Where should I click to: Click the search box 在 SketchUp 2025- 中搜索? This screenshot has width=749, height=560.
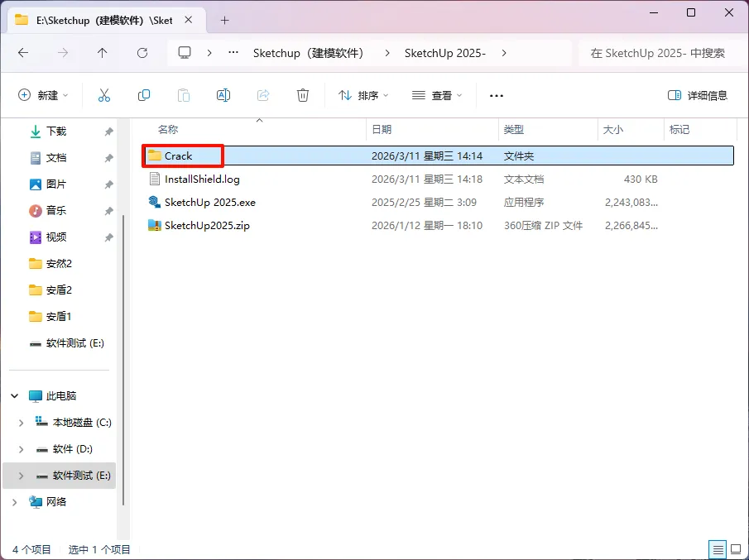661,53
